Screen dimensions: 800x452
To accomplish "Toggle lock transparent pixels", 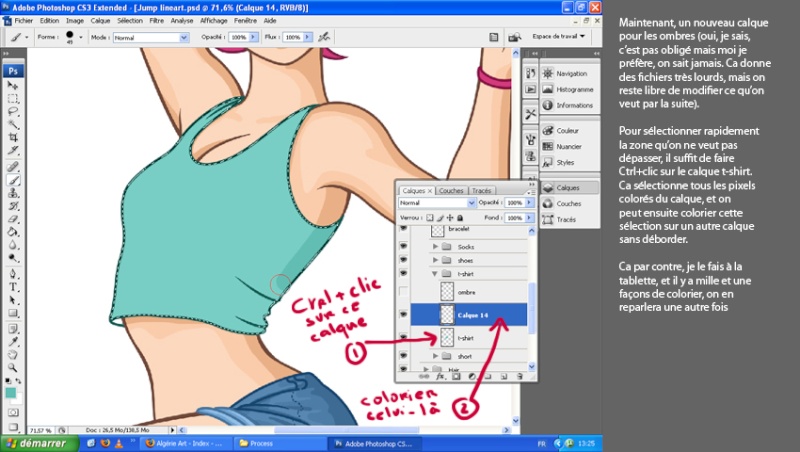I will [x=430, y=218].
